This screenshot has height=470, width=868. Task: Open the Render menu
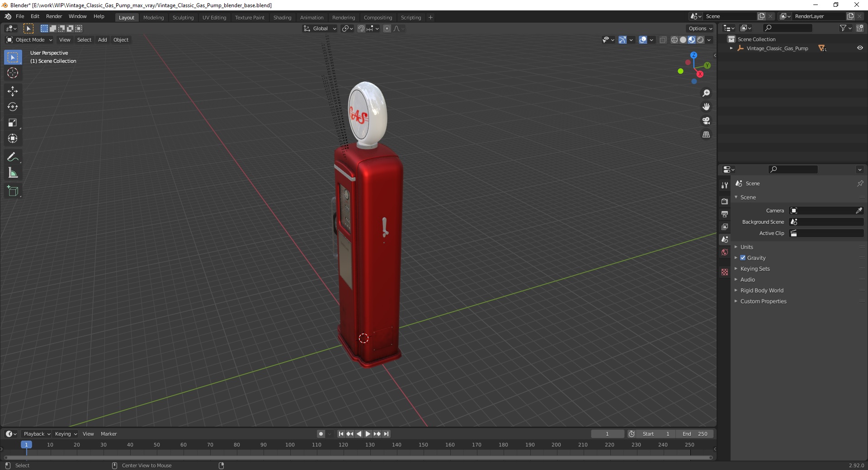pyautogui.click(x=54, y=16)
